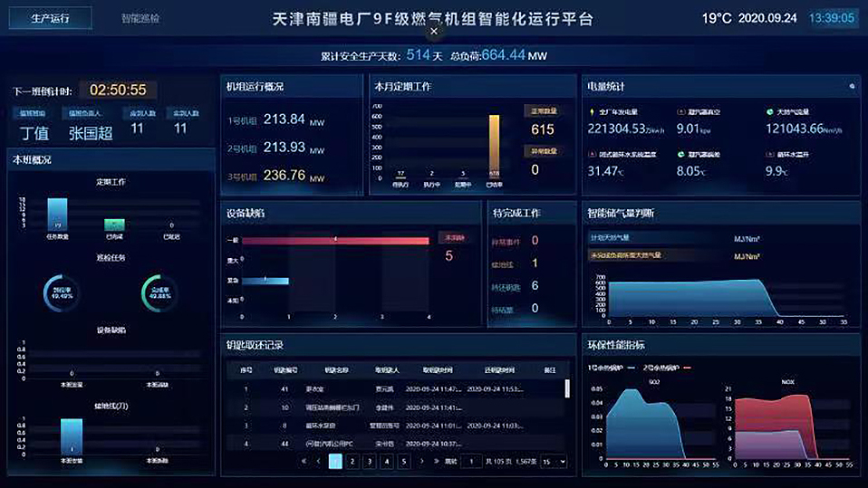Image resolution: width=868 pixels, height=488 pixels.
Task: Click 1号机组 power value 213.84
Action: (x=284, y=120)
